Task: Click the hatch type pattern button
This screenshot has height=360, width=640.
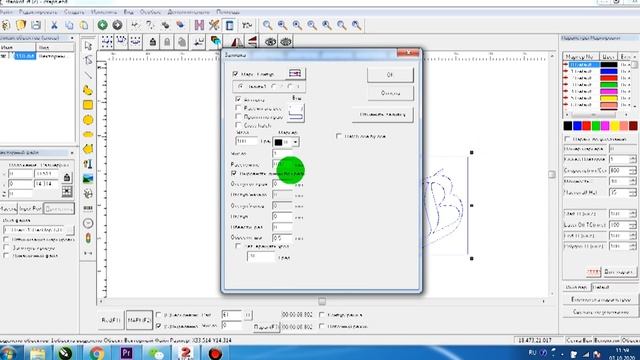Action: click(x=296, y=113)
